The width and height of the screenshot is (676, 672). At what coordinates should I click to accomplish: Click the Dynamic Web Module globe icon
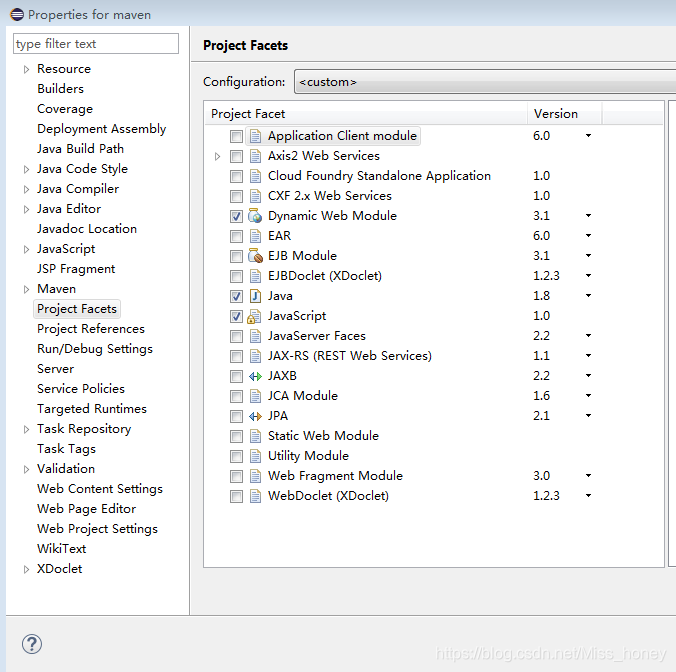[x=255, y=216]
